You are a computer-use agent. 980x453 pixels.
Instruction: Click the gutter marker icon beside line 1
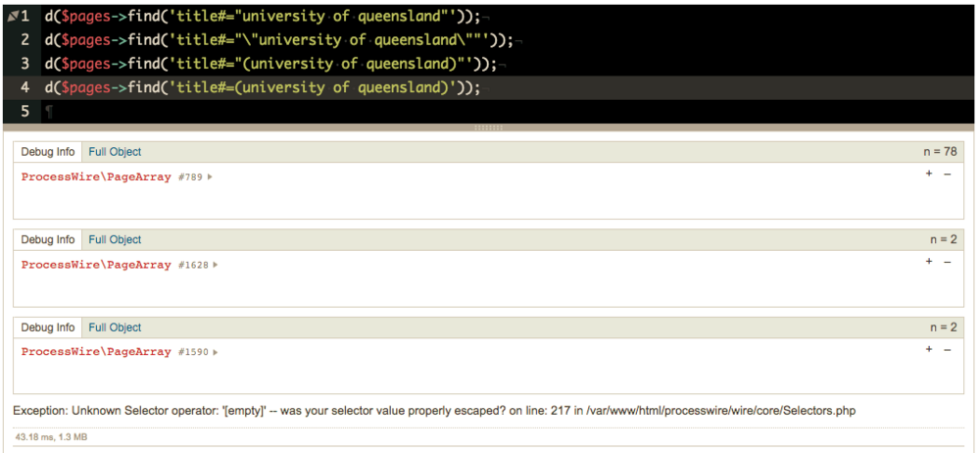pos(12,17)
